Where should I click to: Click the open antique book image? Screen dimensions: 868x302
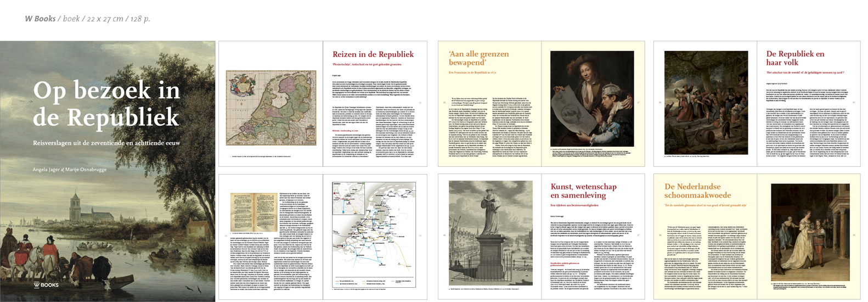click(253, 212)
